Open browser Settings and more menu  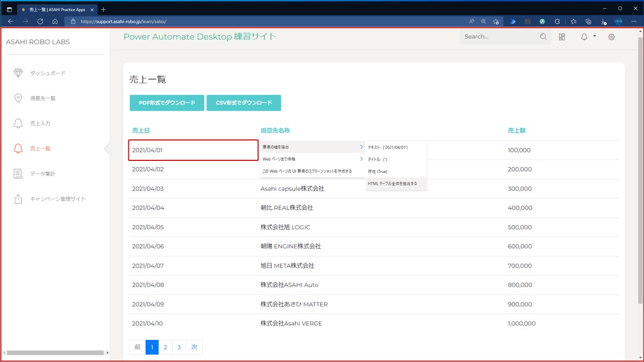(x=633, y=22)
